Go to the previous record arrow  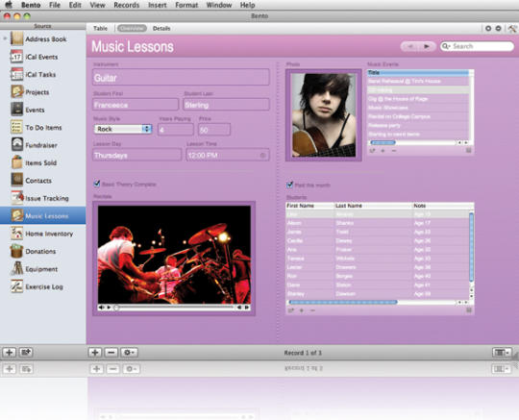(x=409, y=46)
